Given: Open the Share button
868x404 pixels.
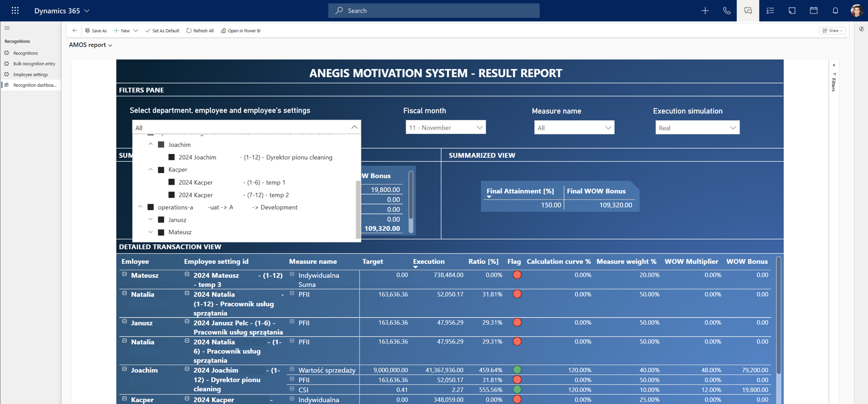Looking at the screenshot, I should click(x=832, y=31).
